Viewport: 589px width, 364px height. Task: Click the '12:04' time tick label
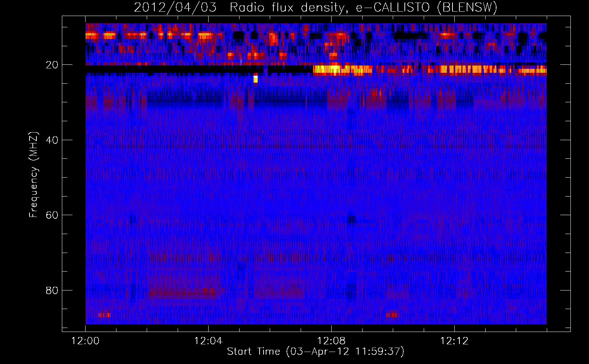[208, 341]
